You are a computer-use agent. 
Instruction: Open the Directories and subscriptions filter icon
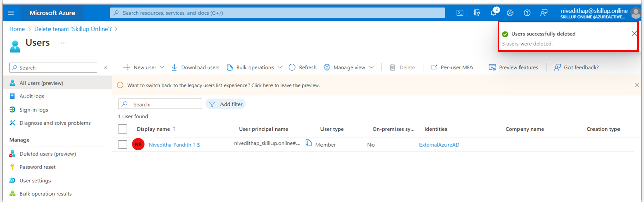click(x=477, y=13)
